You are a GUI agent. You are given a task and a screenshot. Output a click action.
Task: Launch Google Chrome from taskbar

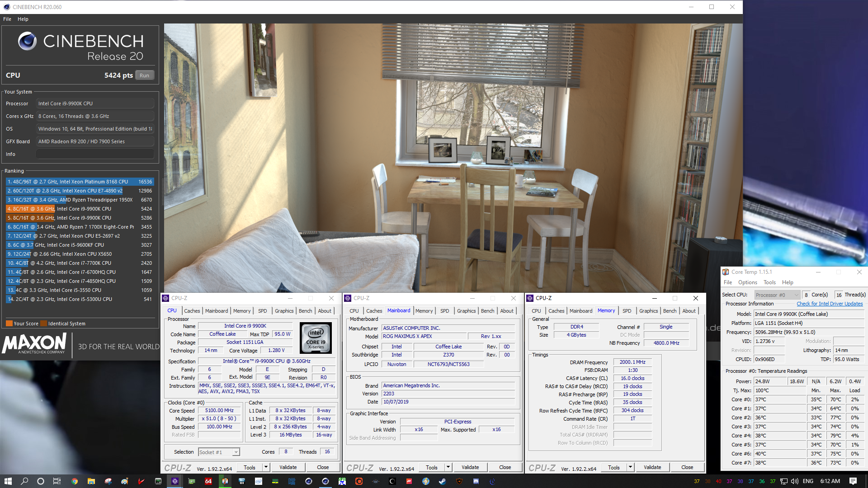[x=74, y=481]
